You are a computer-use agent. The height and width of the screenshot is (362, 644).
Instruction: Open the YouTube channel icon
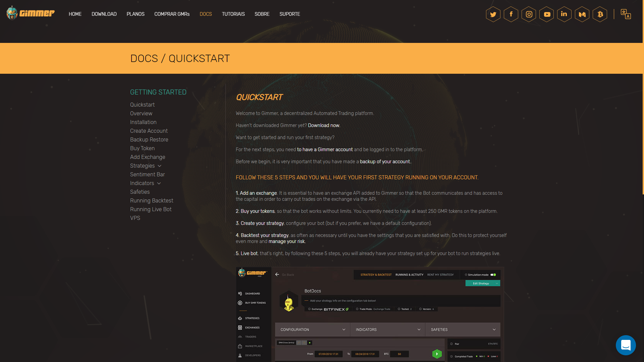click(547, 14)
